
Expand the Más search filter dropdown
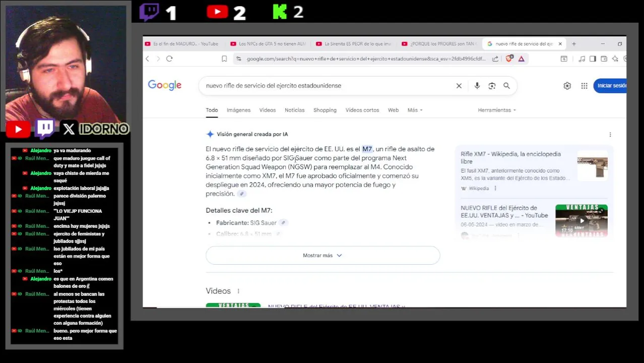point(415,110)
